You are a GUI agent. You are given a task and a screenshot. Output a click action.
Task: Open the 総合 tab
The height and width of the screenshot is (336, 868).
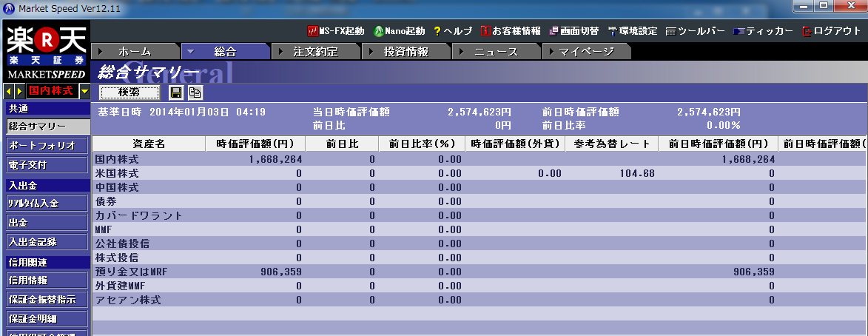(225, 52)
